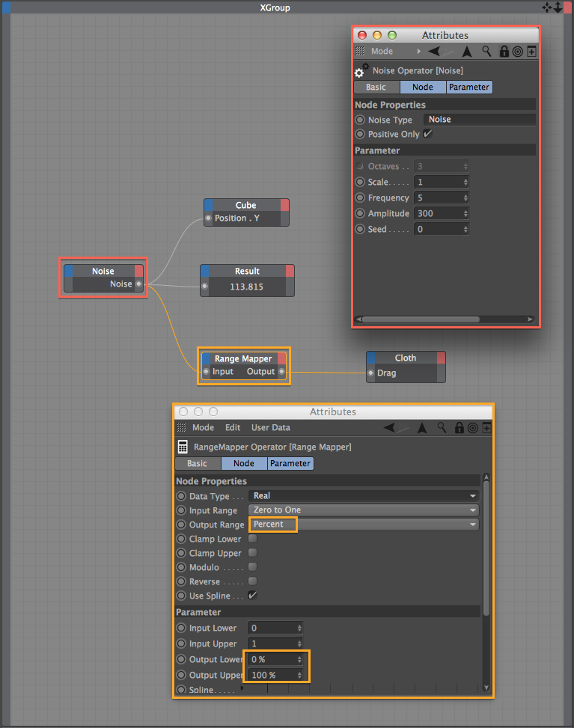This screenshot has height=728, width=574.
Task: Toggle Positive Only checkbox
Action: click(x=428, y=134)
